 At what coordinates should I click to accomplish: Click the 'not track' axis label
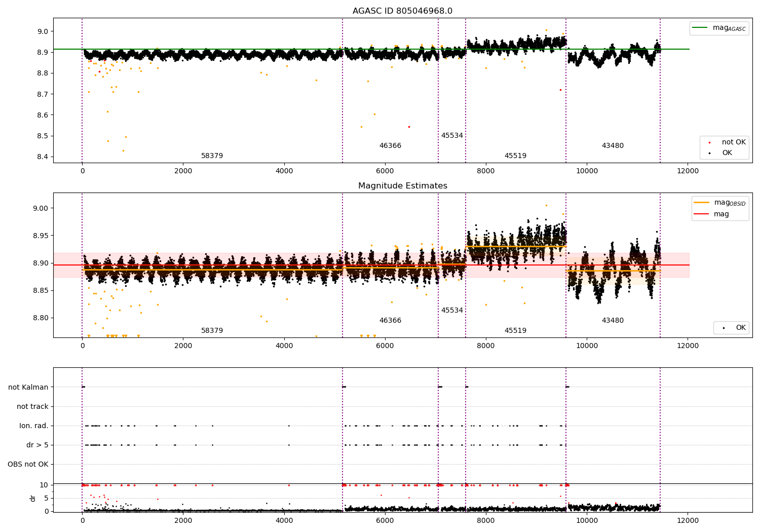coord(32,406)
